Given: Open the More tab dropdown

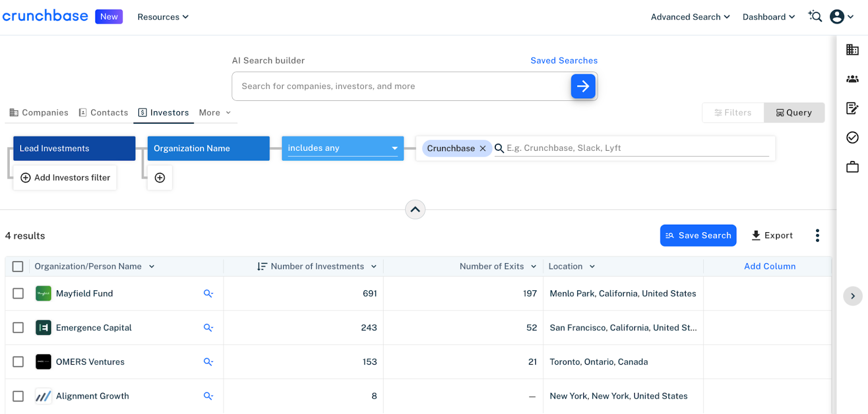Looking at the screenshot, I should (215, 113).
